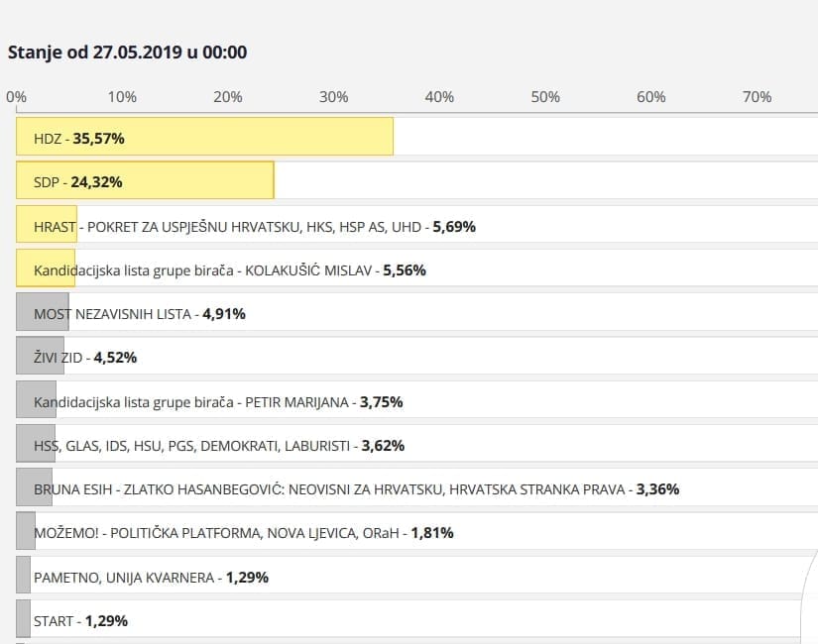Click the PETIR MARIJANA 3,75% result row
Screen dimensions: 818x644
point(218,401)
